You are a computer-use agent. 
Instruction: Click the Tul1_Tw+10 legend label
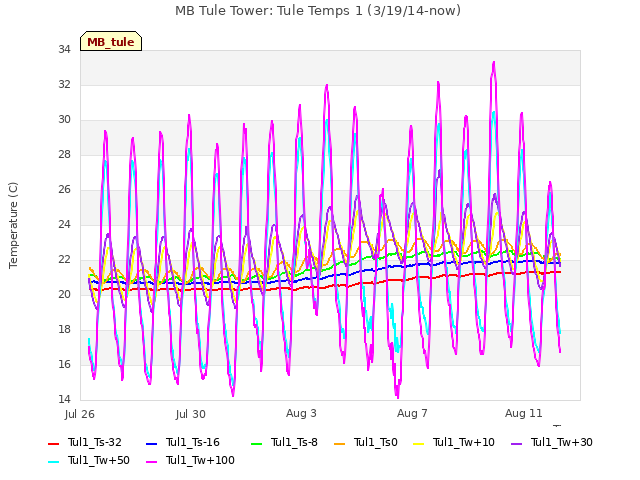464,442
